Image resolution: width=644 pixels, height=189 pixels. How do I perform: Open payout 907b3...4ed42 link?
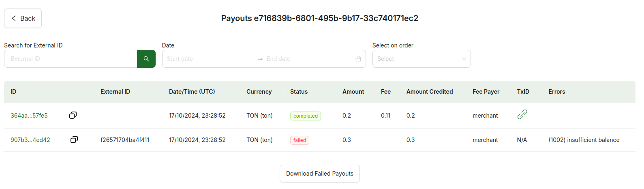pos(30,140)
